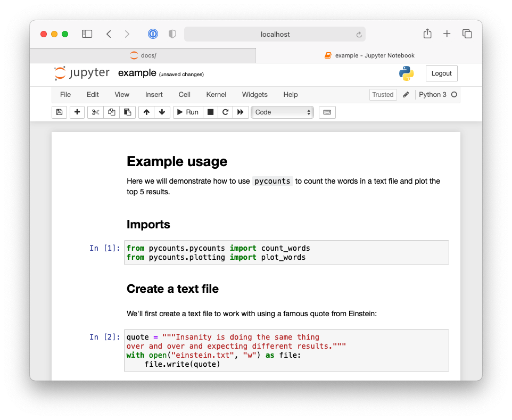Click the In [1]: prompt

(105, 248)
